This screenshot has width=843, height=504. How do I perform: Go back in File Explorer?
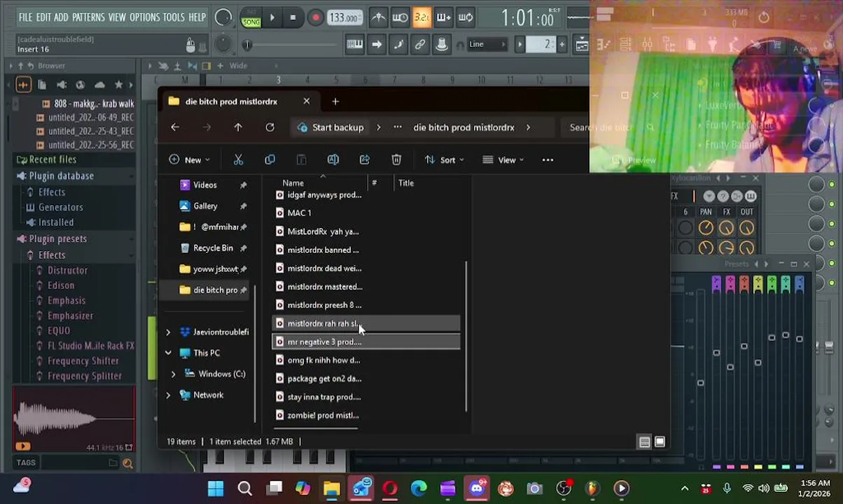(x=175, y=127)
